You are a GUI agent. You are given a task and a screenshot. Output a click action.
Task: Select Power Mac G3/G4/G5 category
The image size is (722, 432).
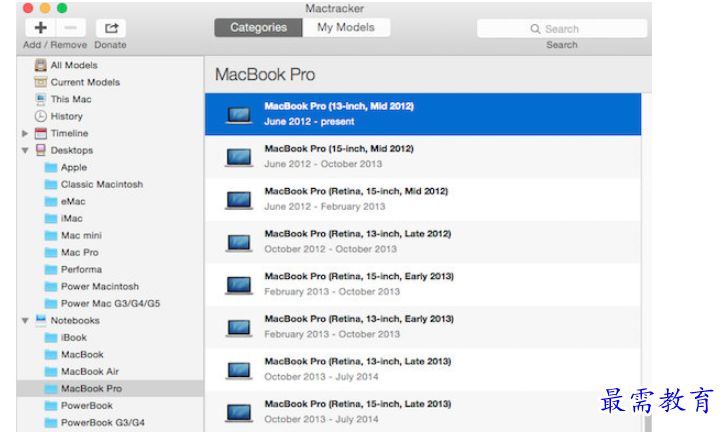click(110, 304)
